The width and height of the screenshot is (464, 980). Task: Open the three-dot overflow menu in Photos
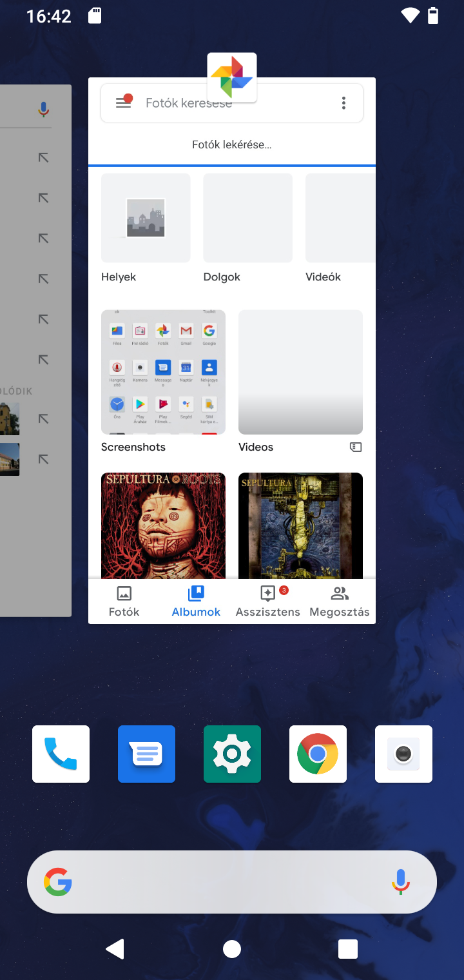click(x=343, y=103)
